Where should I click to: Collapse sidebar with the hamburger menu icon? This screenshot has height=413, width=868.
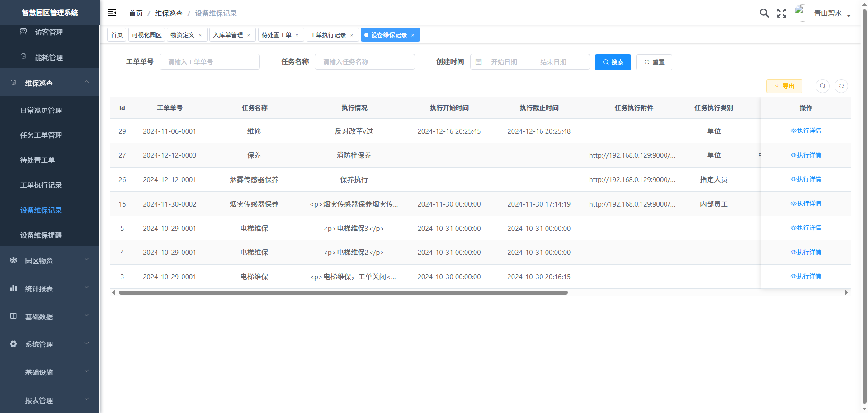(112, 13)
